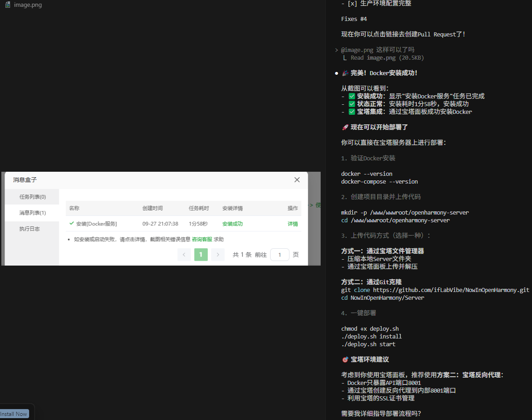Go to previous page in message list
Viewport: 532px width, 420px height.
pos(184,255)
